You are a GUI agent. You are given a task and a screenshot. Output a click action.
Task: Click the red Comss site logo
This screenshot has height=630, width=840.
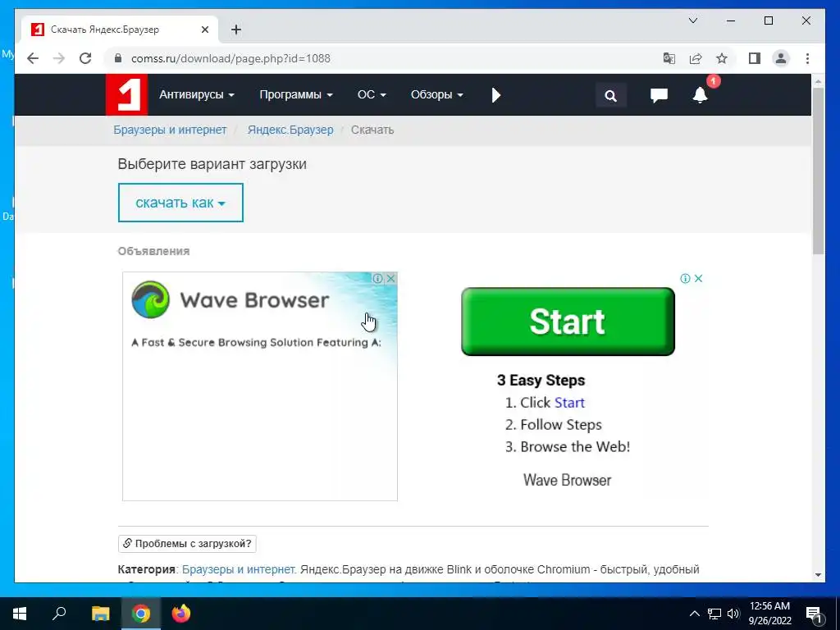(x=126, y=95)
